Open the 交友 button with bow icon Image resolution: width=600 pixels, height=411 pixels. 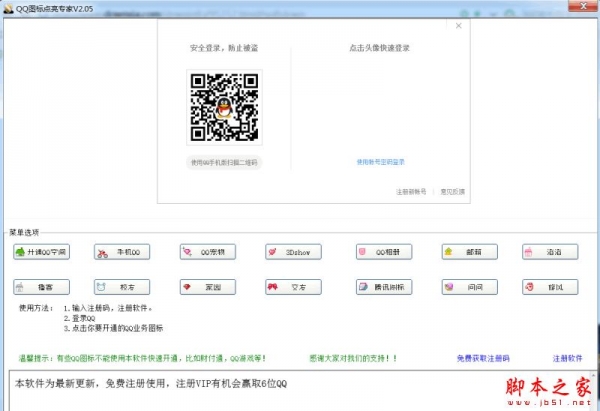click(x=293, y=287)
